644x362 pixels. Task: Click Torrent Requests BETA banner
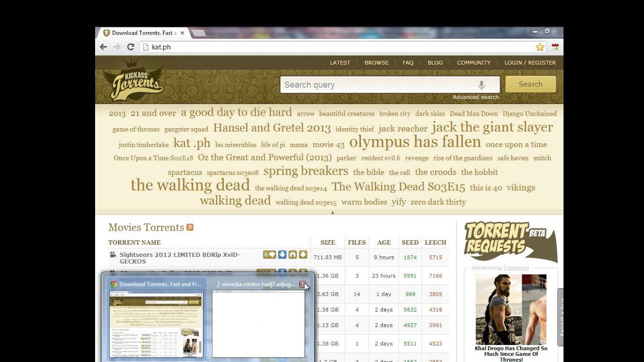510,241
